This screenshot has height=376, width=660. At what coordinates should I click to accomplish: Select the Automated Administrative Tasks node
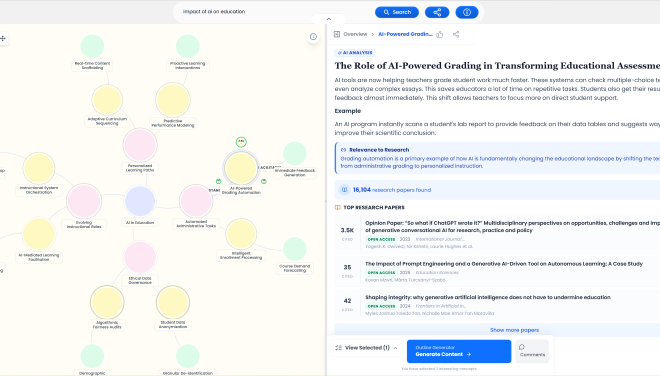196,201
